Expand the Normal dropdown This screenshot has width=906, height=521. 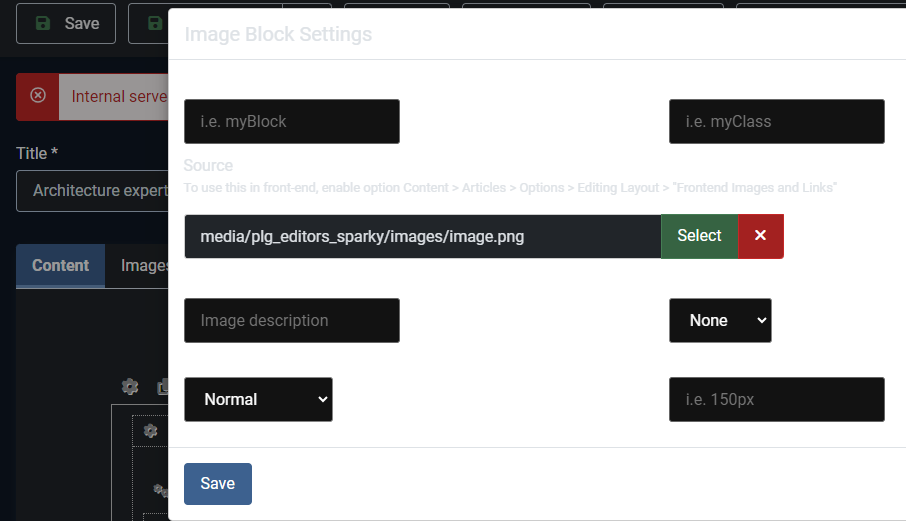click(258, 400)
